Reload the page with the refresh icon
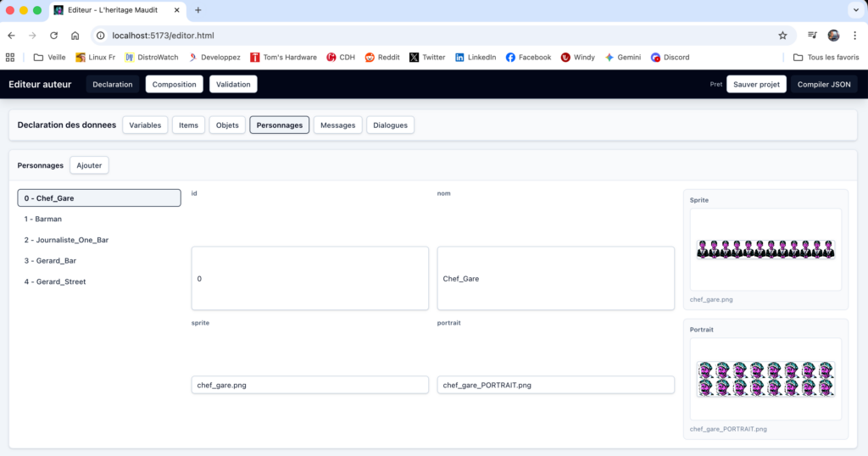The height and width of the screenshot is (456, 868). tap(53, 36)
